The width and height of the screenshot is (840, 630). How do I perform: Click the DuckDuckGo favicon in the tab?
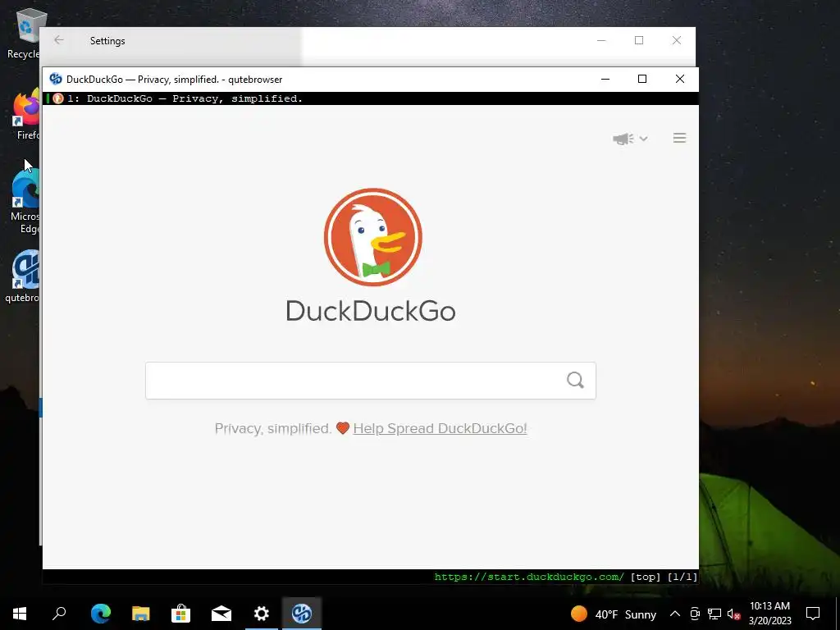pos(58,98)
